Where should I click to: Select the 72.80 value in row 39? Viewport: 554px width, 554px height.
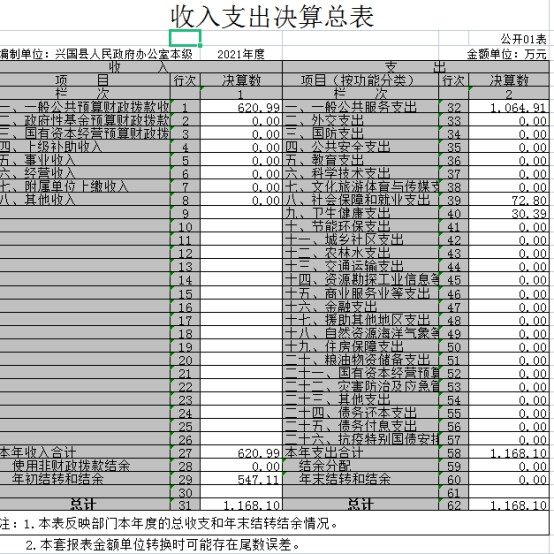pyautogui.click(x=509, y=200)
